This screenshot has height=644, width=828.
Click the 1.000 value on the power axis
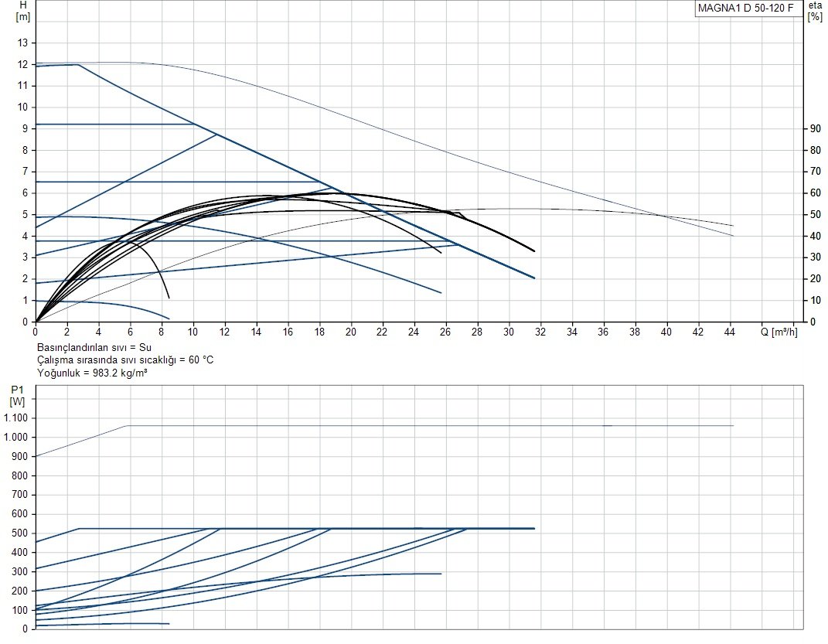(15, 437)
